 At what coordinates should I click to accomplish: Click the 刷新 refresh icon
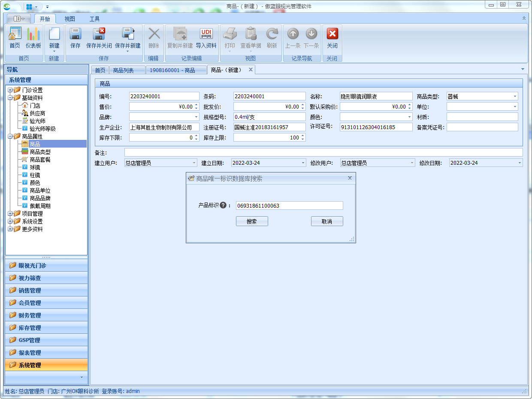click(272, 34)
